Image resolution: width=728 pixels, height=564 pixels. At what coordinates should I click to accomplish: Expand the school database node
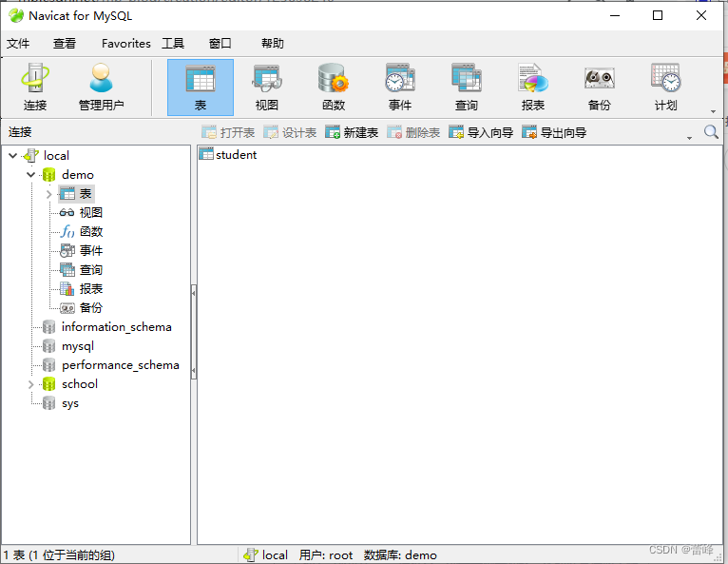coord(30,384)
